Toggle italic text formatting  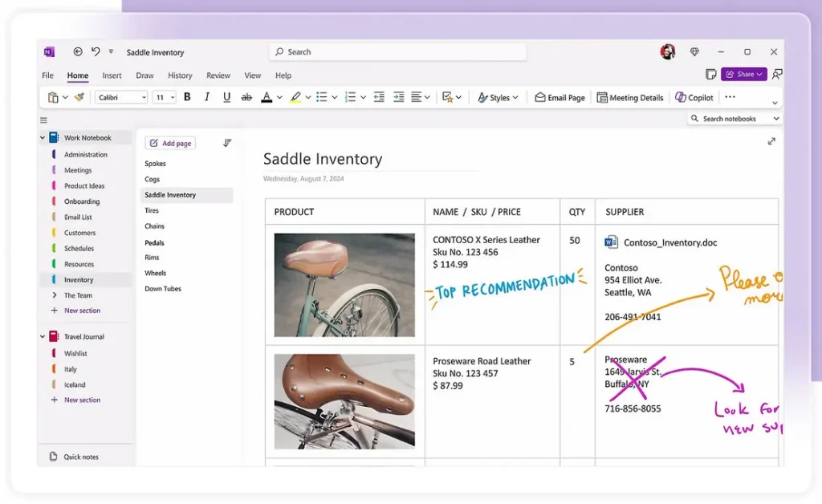(207, 97)
